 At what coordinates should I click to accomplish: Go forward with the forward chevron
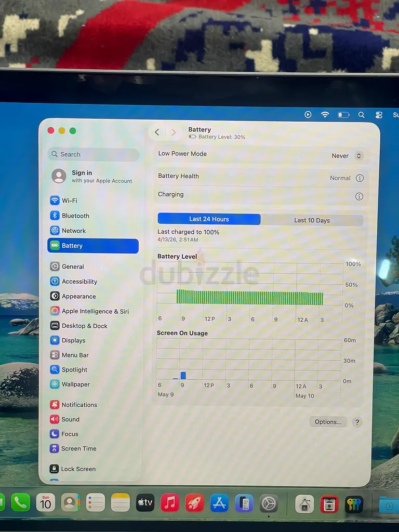click(x=174, y=132)
